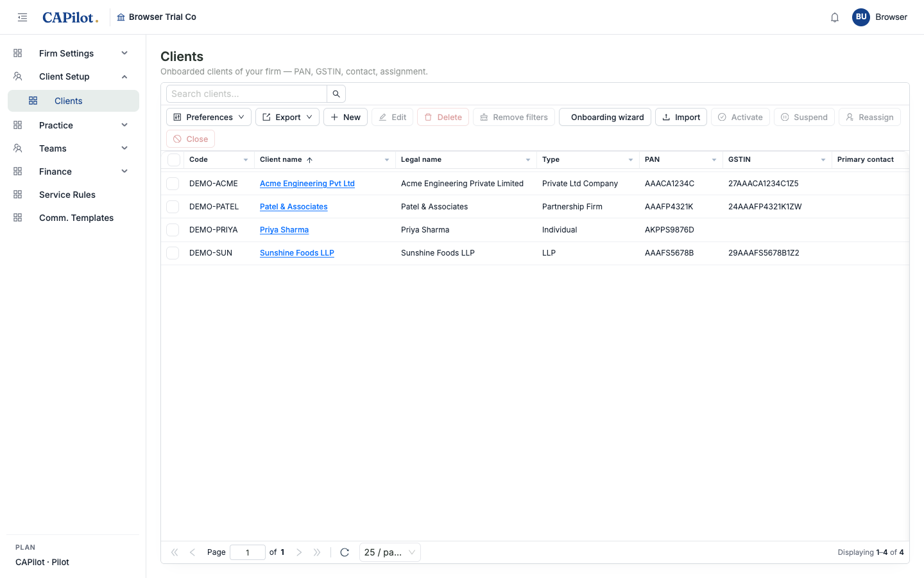
Task: Expand the Teams chevron
Action: [x=124, y=148]
